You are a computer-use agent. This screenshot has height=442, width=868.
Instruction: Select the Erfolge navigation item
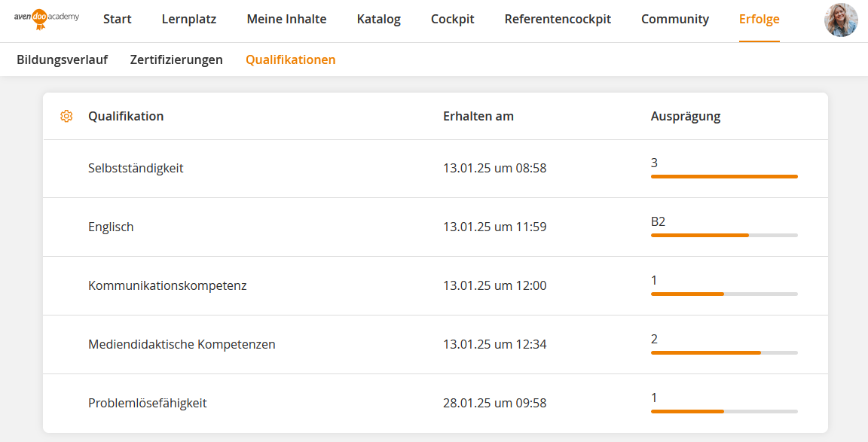pos(759,20)
